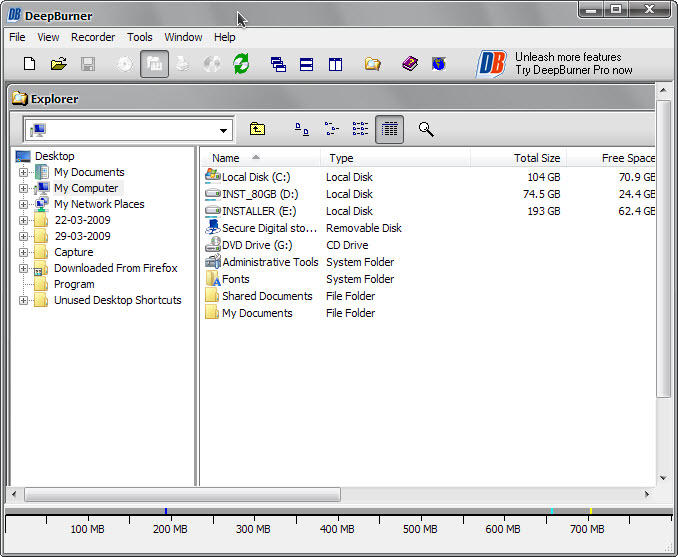This screenshot has height=557, width=678.
Task: Sort by the Type column header
Action: coord(395,158)
